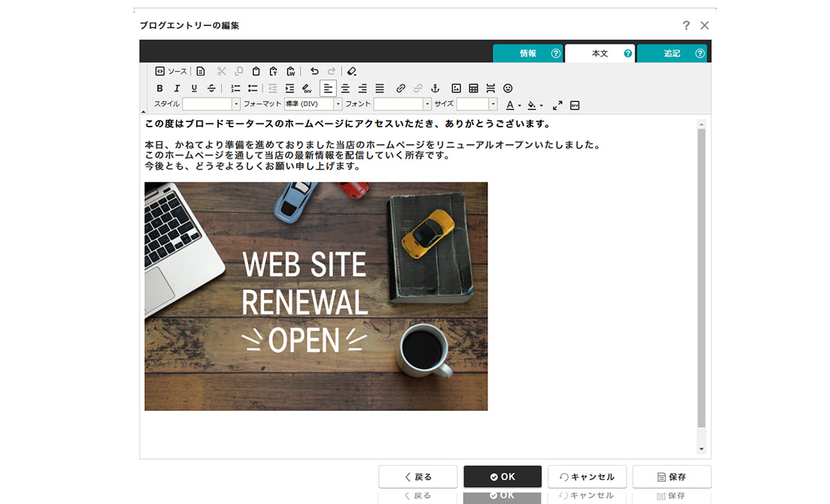Open the smiley emoticon picker
The height and width of the screenshot is (504, 830).
508,88
